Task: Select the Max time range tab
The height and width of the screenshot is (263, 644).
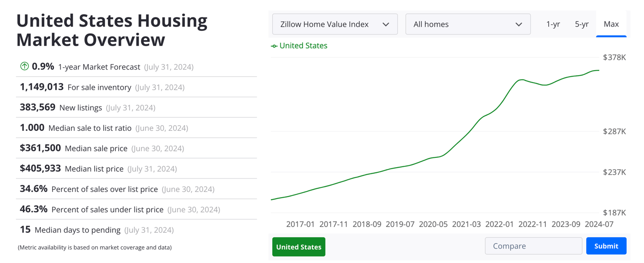Action: point(611,24)
